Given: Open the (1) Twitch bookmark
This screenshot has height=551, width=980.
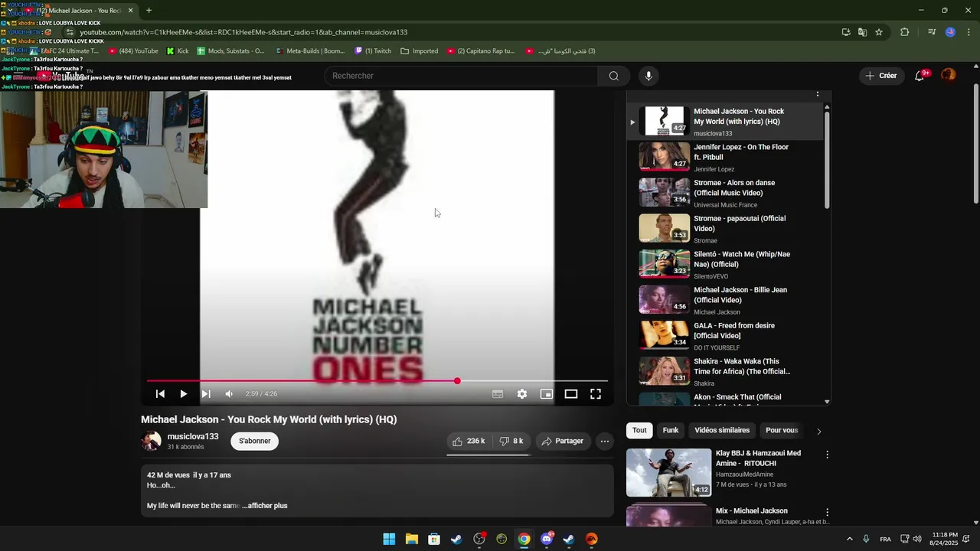Looking at the screenshot, I should [373, 51].
